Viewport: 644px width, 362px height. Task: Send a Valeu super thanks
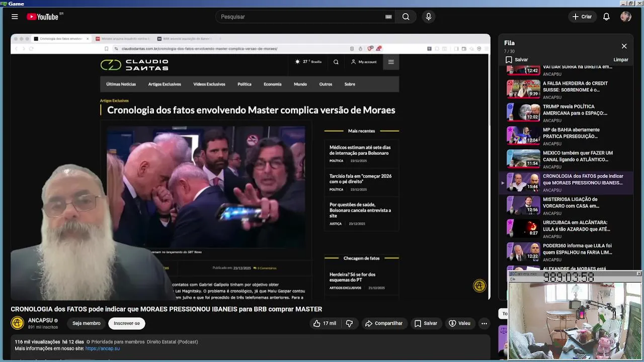(x=459, y=323)
